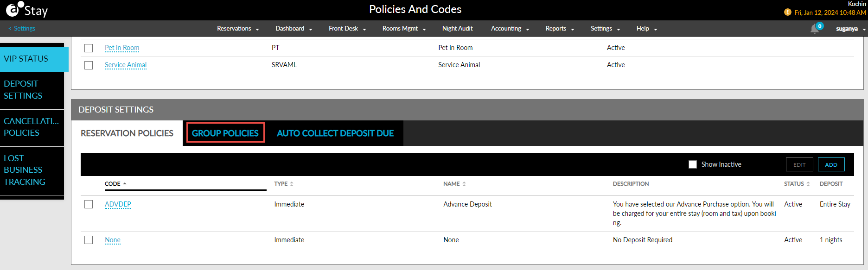The width and height of the screenshot is (868, 270).
Task: Click the ADD button
Action: click(x=831, y=165)
